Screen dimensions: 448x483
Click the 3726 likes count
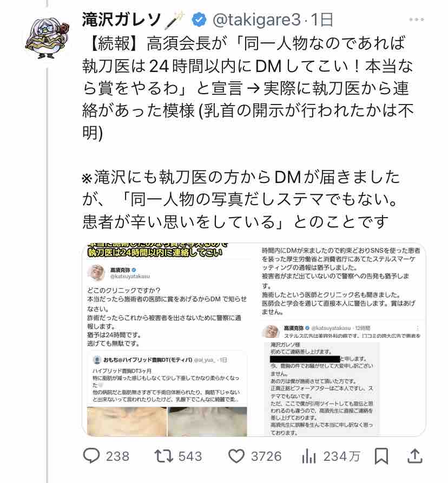coord(266,456)
